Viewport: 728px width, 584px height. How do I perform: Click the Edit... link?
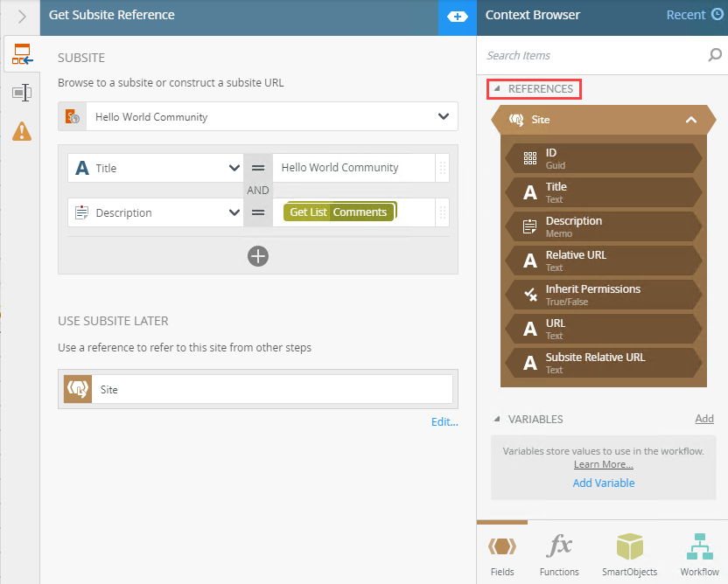[444, 421]
